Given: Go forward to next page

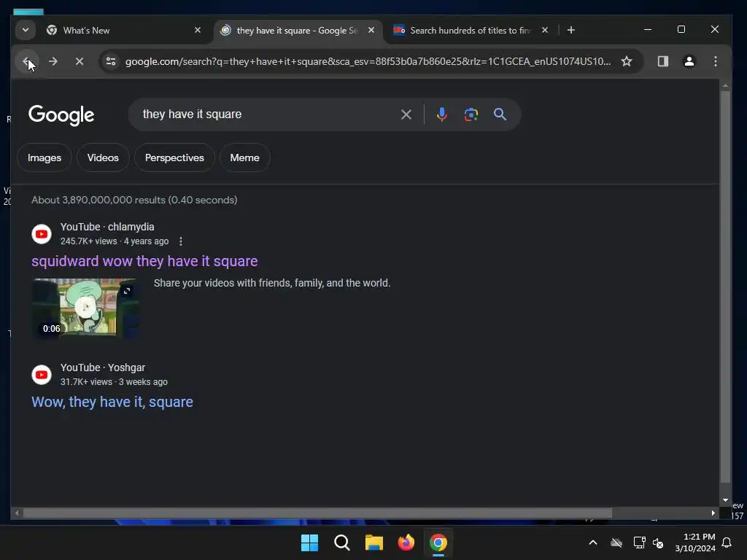Looking at the screenshot, I should pos(53,61).
